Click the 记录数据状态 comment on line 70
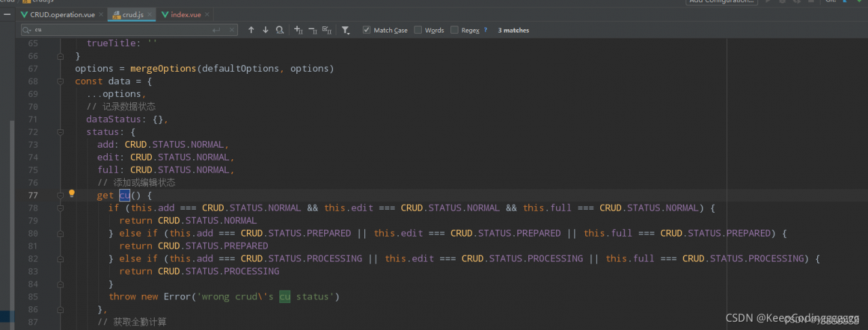 pyautogui.click(x=121, y=106)
